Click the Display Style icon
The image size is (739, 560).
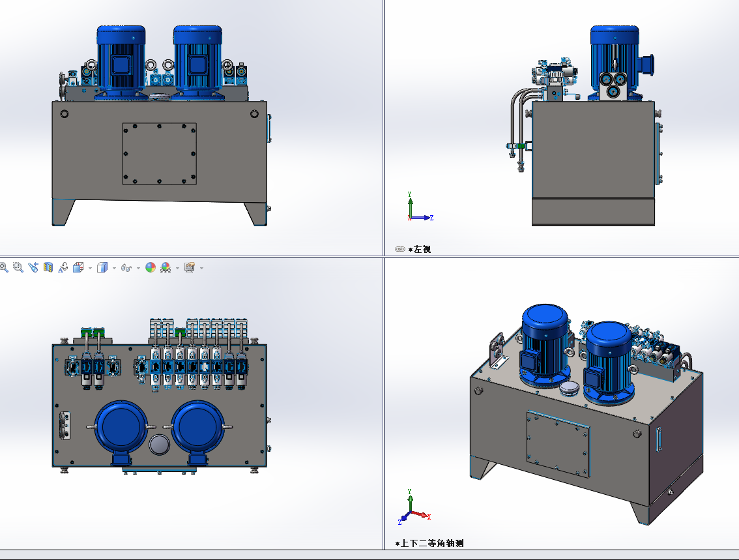tap(102, 268)
